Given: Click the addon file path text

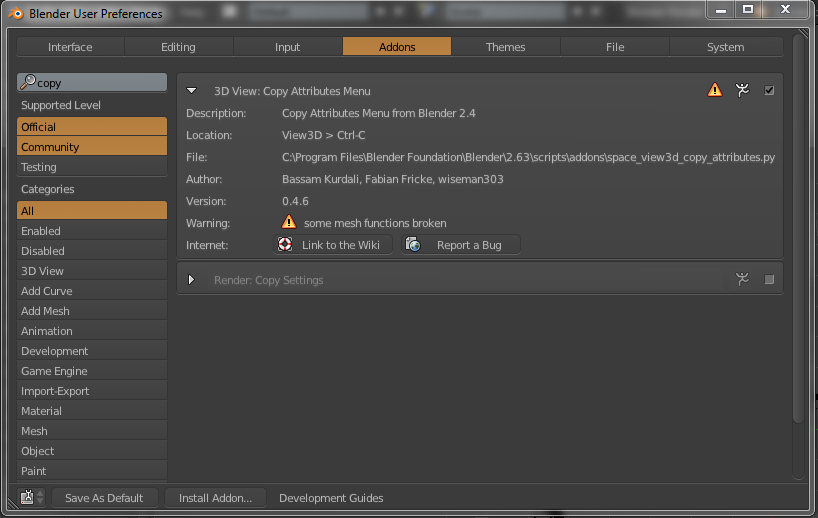Looking at the screenshot, I should pos(528,157).
